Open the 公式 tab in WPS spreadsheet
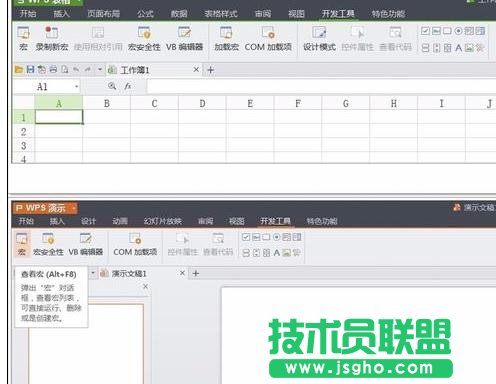Image resolution: width=496 pixels, height=384 pixels. click(x=145, y=14)
